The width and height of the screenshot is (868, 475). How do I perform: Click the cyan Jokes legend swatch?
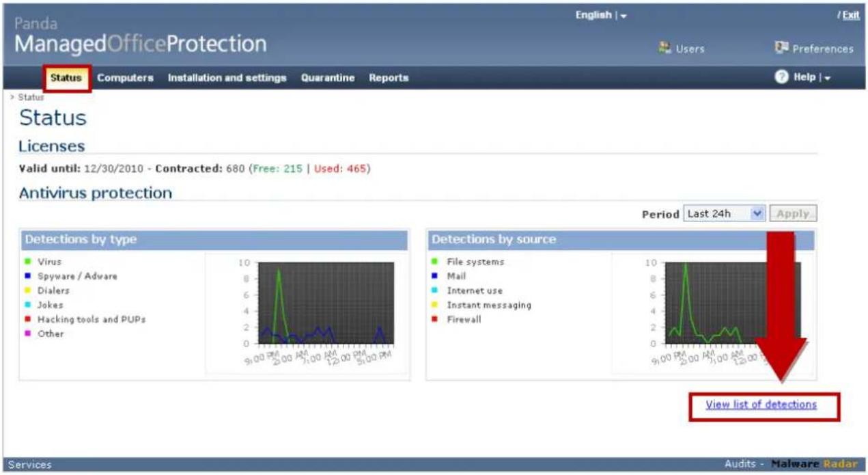[27, 305]
